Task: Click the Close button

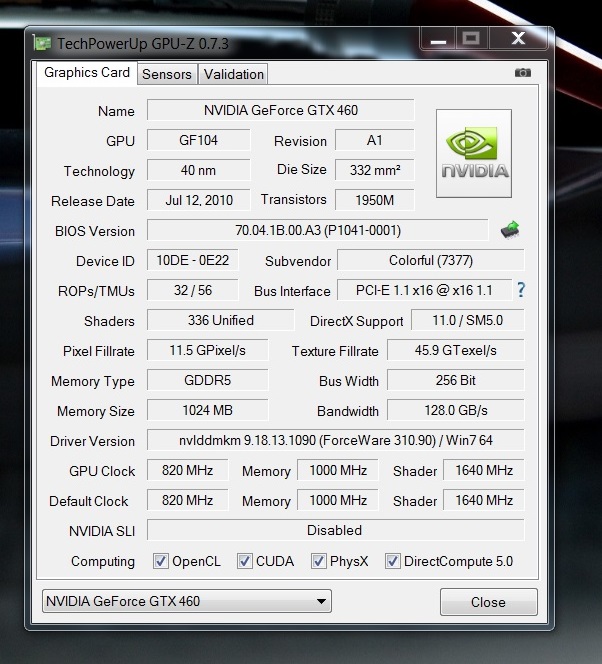Action: tap(489, 602)
